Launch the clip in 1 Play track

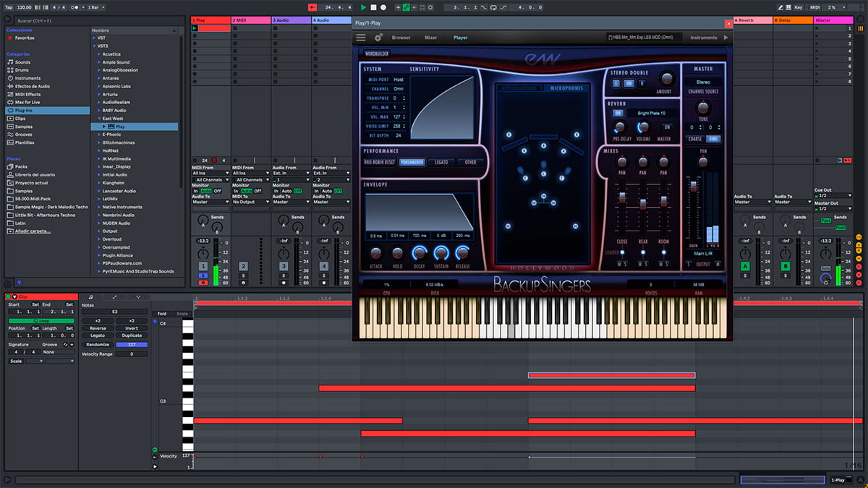[x=195, y=28]
